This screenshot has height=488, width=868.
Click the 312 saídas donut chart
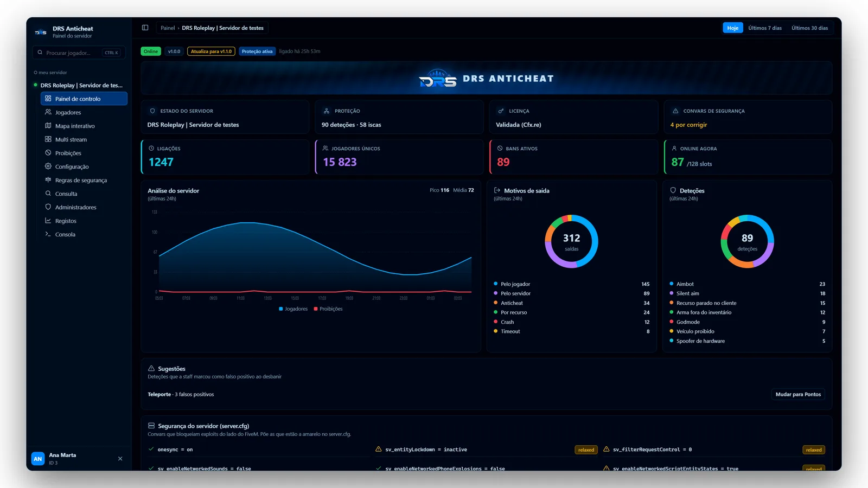pyautogui.click(x=571, y=241)
